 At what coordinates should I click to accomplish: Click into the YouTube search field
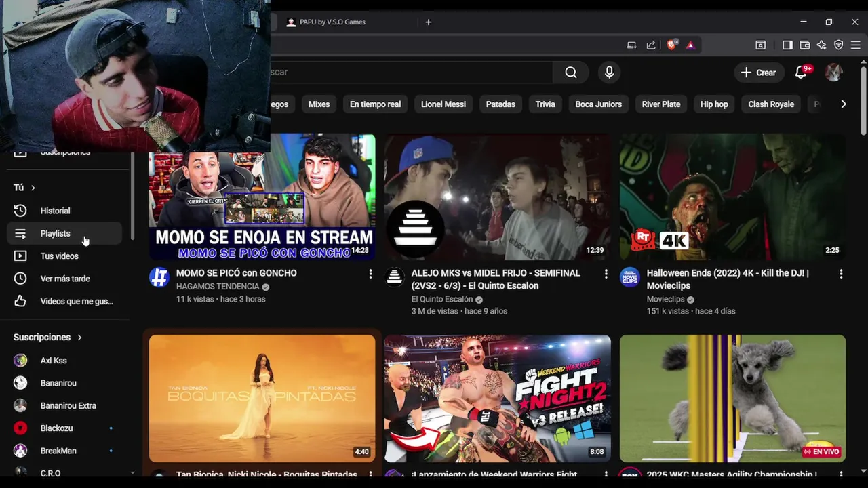tap(410, 73)
